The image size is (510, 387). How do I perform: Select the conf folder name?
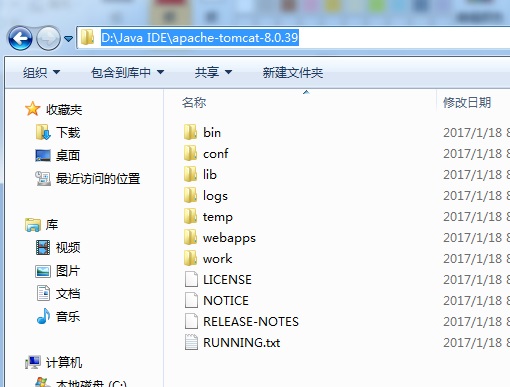(216, 154)
